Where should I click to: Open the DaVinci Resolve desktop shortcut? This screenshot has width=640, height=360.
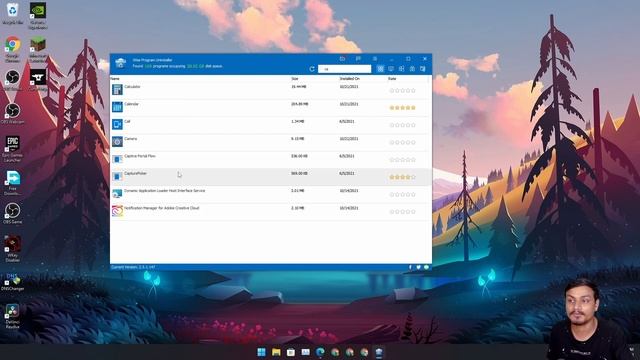[13, 316]
